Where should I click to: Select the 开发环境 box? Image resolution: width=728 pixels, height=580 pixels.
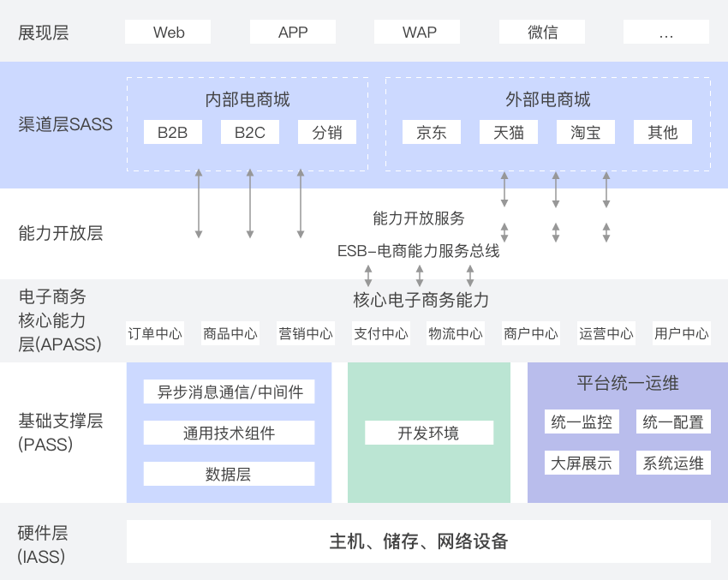[429, 433]
